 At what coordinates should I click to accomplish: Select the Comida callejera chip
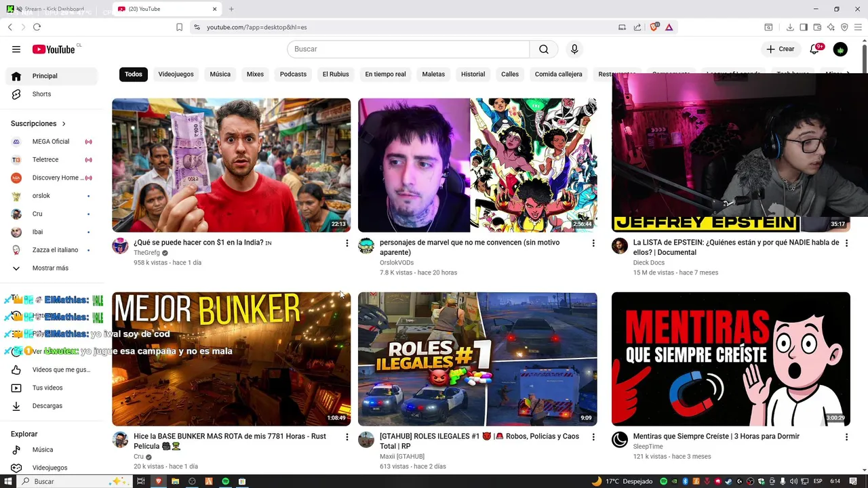[558, 74]
